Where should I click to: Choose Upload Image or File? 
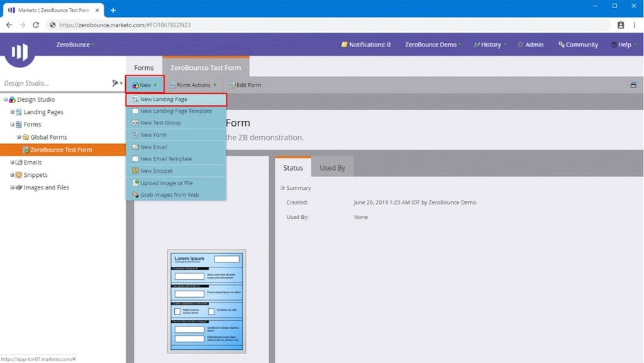[x=176, y=183]
